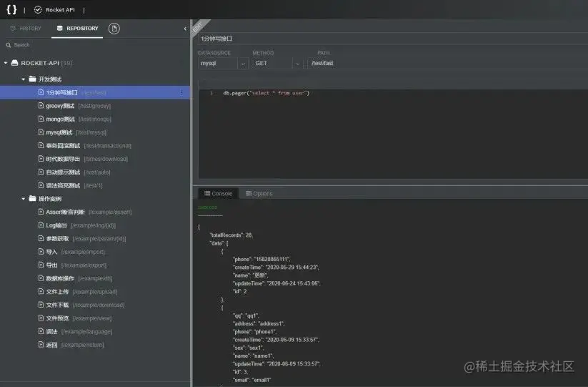
Task: Switch to the Repository tab
Action: pos(78,29)
